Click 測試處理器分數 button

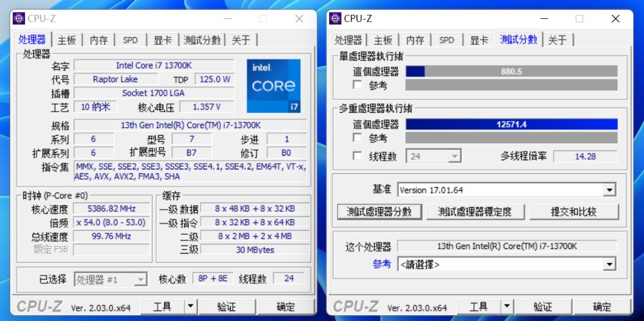(380, 212)
